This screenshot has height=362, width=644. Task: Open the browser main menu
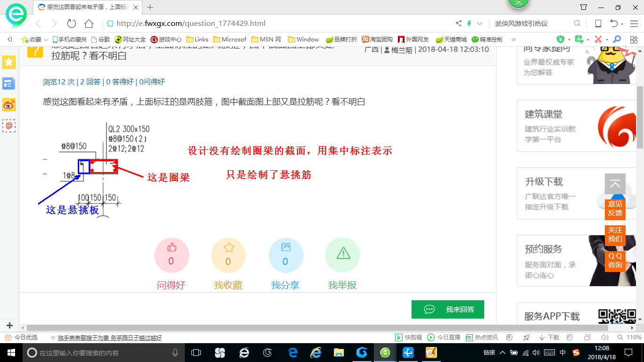[x=634, y=24]
